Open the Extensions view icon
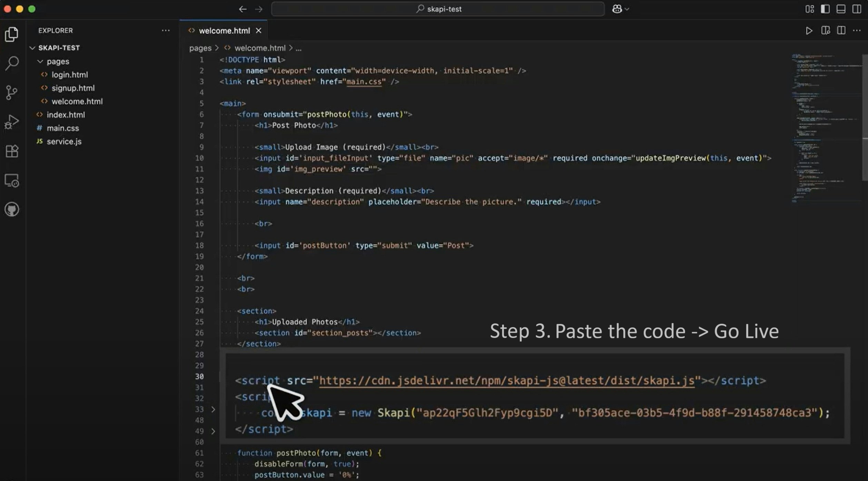The height and width of the screenshot is (481, 868). pos(12,151)
